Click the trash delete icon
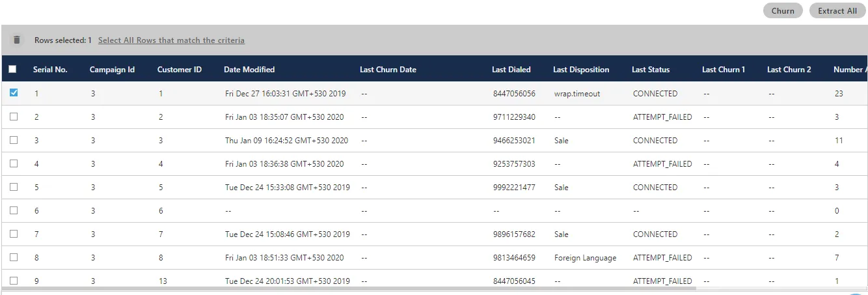This screenshot has width=868, height=295. coord(17,40)
